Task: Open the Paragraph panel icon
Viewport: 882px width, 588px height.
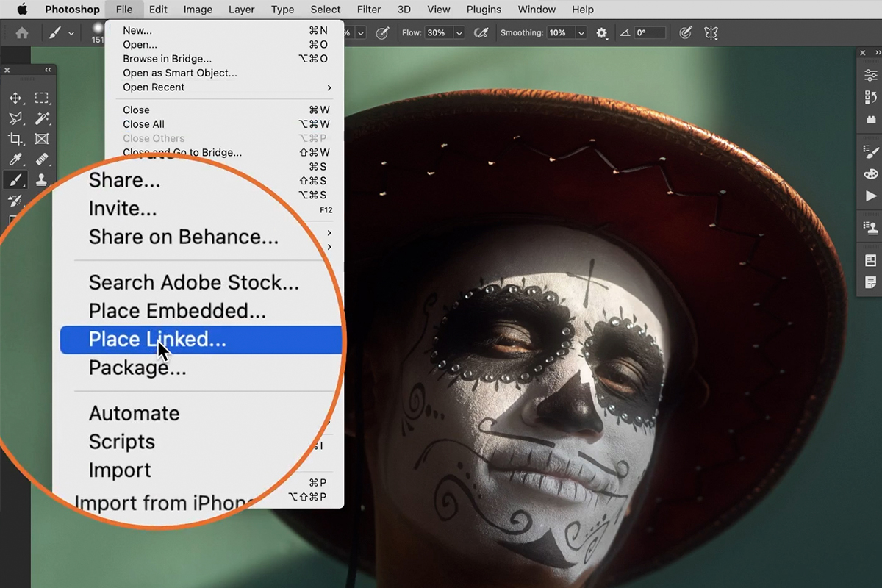Action: [x=870, y=282]
